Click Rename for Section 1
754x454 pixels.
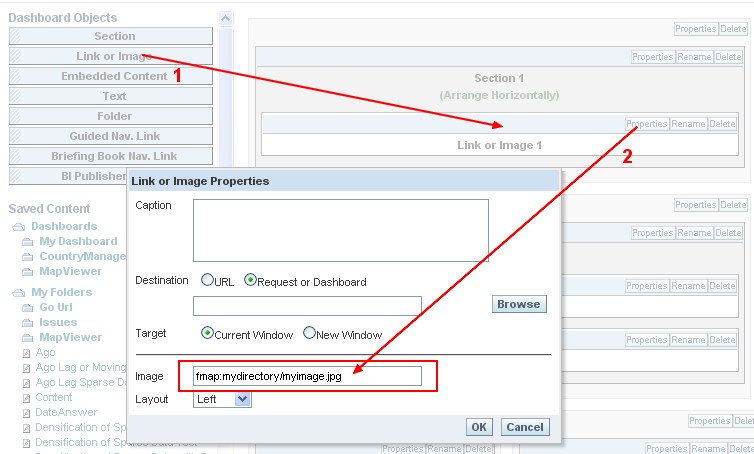point(693,57)
